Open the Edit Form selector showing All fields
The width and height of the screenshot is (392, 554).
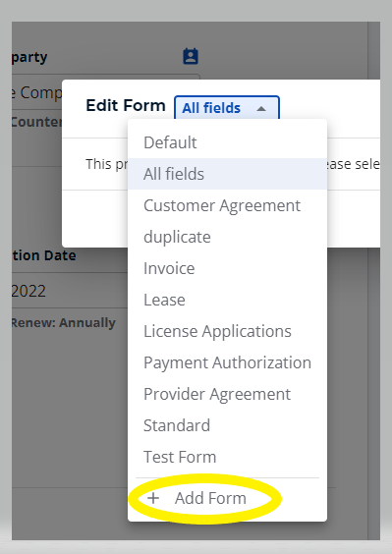point(227,108)
